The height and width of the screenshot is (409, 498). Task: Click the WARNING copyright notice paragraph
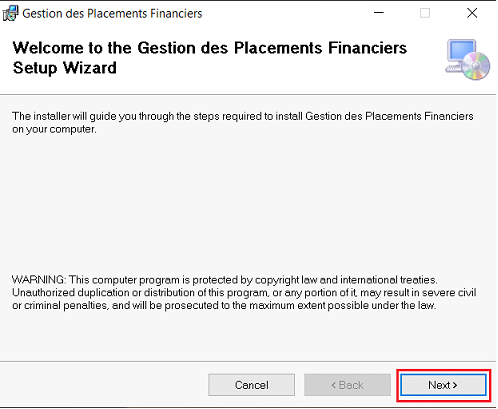[244, 292]
